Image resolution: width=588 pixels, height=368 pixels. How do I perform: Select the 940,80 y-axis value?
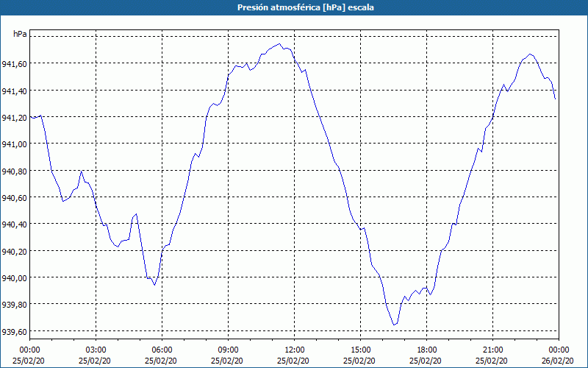14,171
